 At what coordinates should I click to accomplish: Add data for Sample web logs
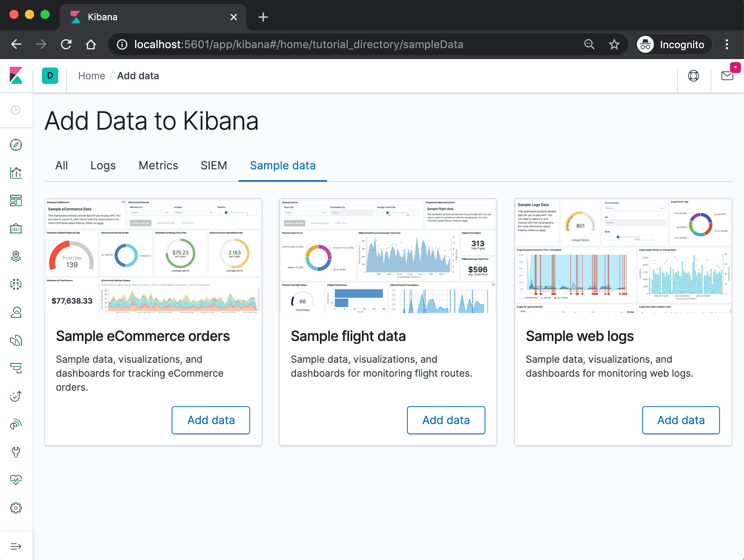[681, 420]
